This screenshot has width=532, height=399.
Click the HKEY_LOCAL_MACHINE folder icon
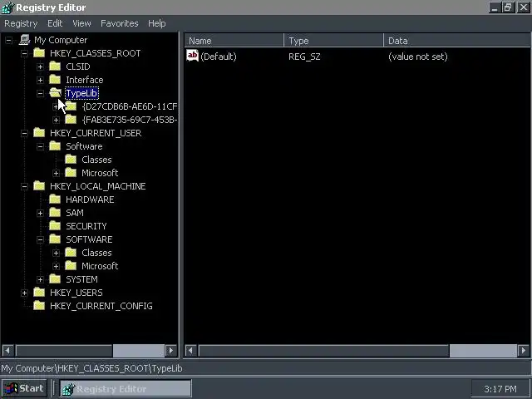coord(39,186)
